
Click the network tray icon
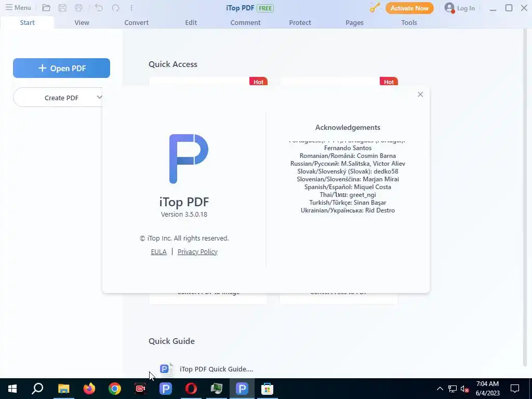click(x=453, y=389)
